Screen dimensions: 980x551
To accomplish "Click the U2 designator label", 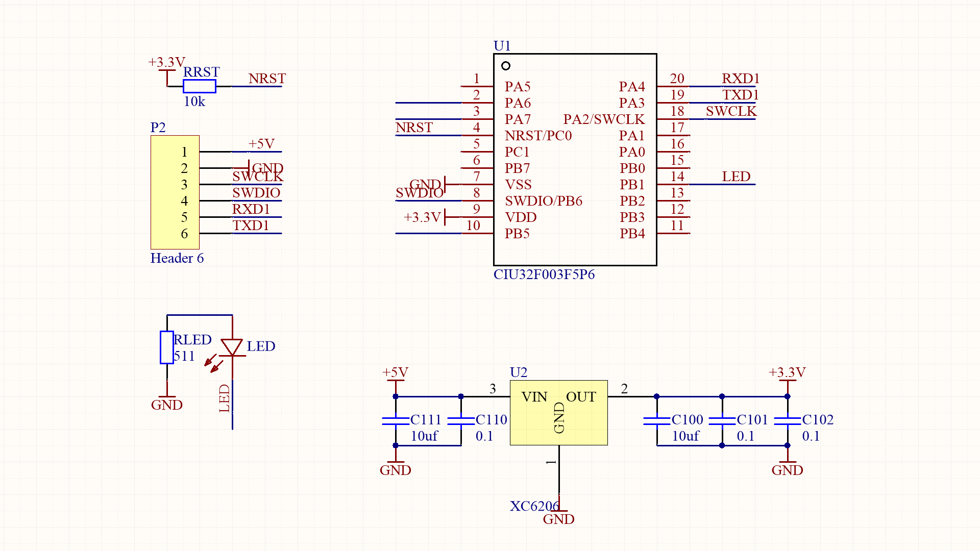I will (519, 372).
